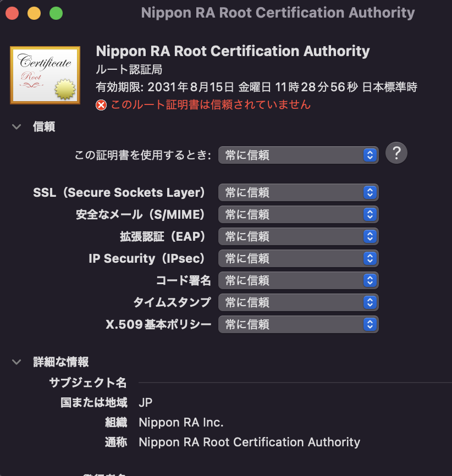Open the タイムスタンプ trust dropdown
Screen dimensions: 452x476
(298, 302)
